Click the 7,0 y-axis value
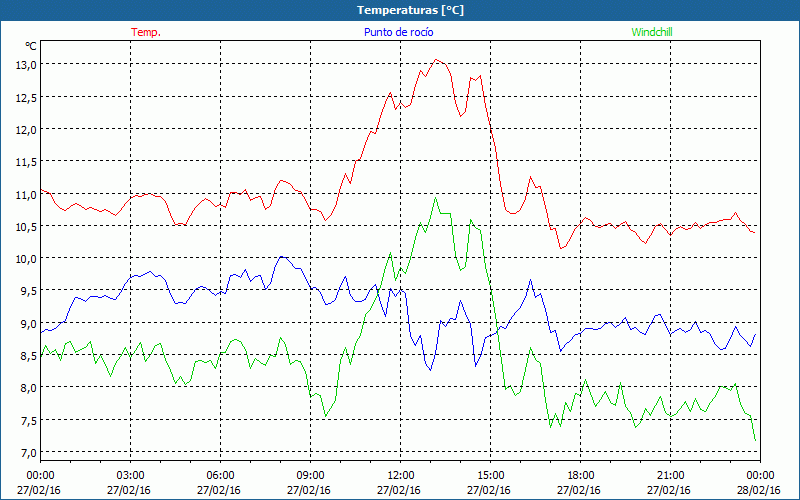800x500 pixels. (x=28, y=453)
